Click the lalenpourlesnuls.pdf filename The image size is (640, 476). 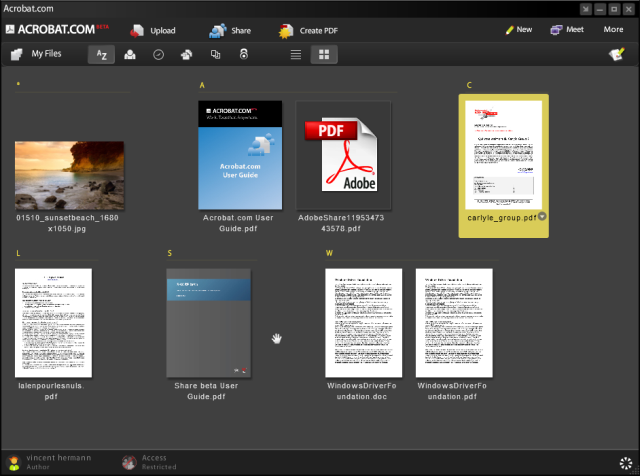51,391
